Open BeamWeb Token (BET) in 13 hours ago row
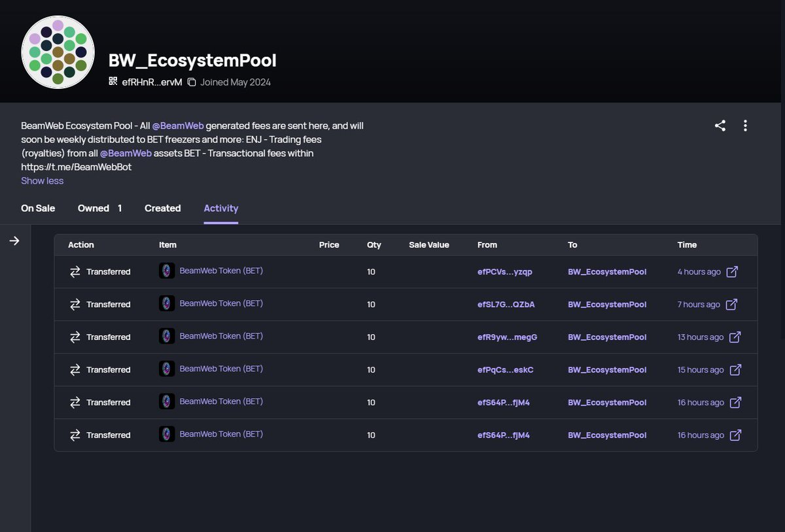Image resolution: width=785 pixels, height=532 pixels. [221, 336]
